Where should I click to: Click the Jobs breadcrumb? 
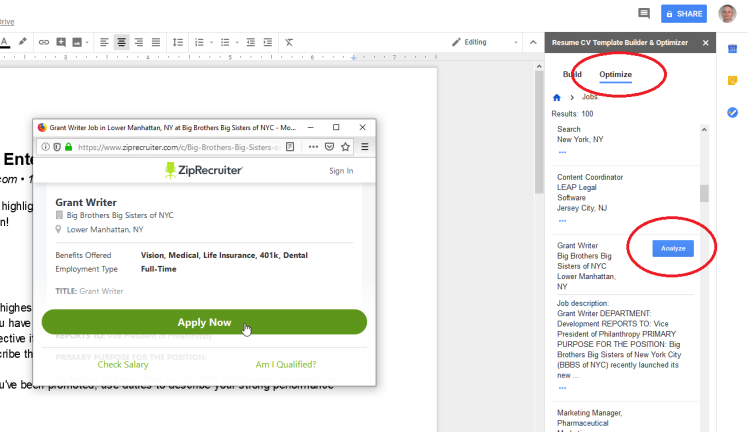click(x=590, y=97)
